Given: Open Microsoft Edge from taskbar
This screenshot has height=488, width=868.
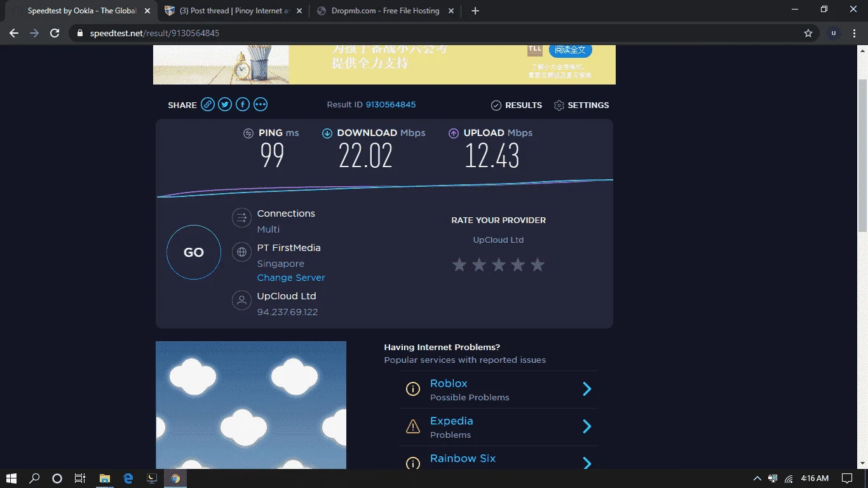Looking at the screenshot, I should click(x=128, y=478).
